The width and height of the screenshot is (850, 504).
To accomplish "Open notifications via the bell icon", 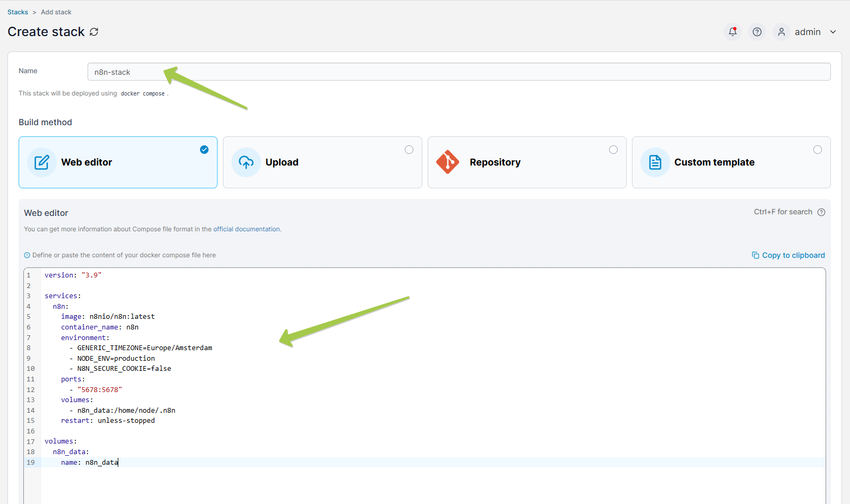I will (733, 32).
